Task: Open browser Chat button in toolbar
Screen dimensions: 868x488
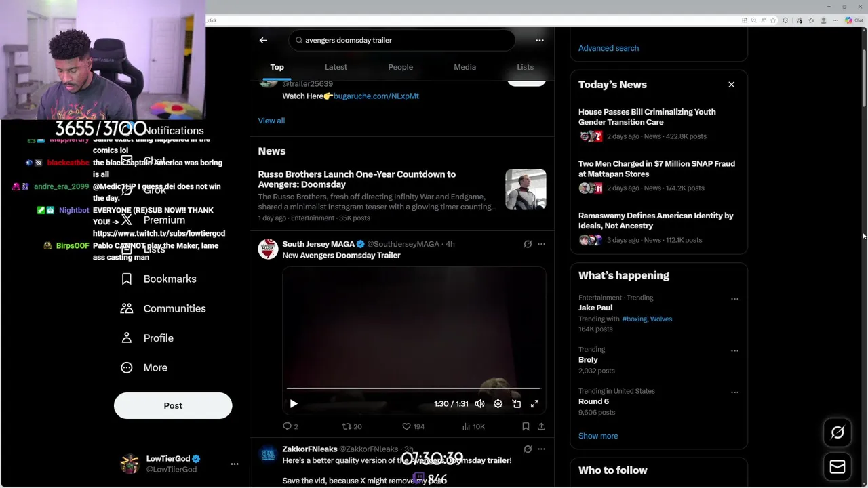Action: tap(854, 20)
